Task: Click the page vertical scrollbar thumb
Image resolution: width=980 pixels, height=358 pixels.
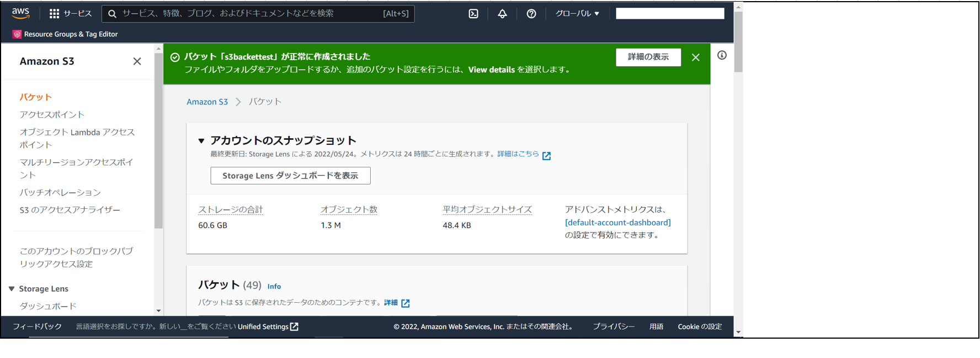Action: point(738,41)
